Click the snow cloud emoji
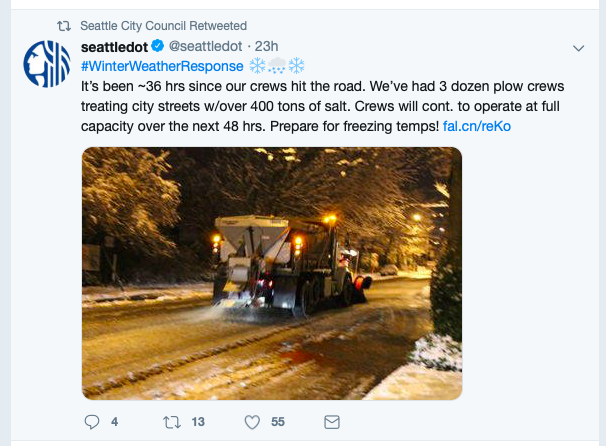606x446 pixels. (x=277, y=66)
